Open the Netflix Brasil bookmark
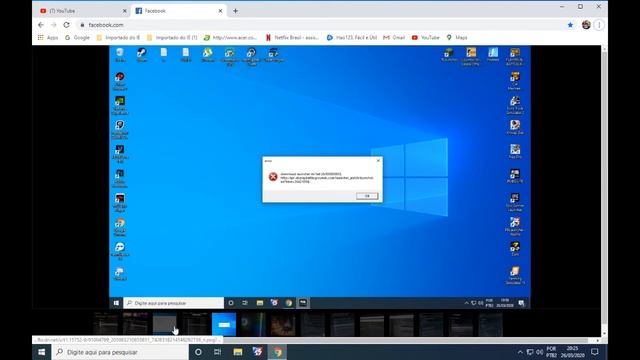This screenshot has height=360, width=640. pyautogui.click(x=292, y=38)
